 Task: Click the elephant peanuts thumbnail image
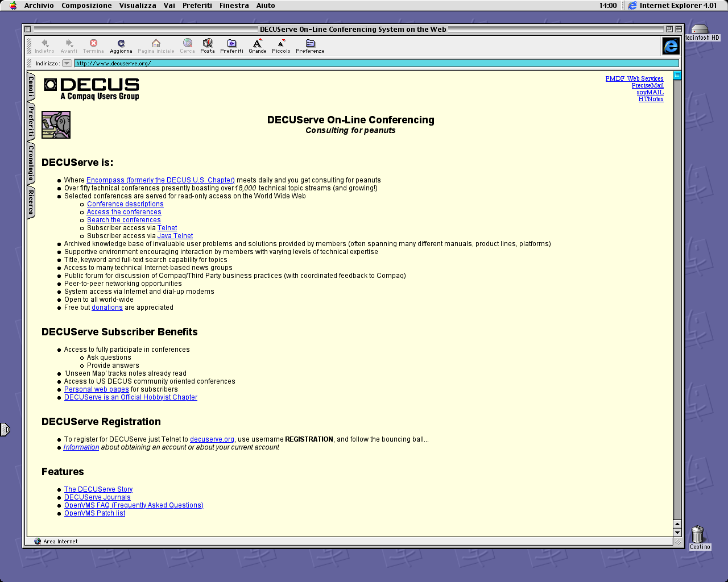(56, 125)
